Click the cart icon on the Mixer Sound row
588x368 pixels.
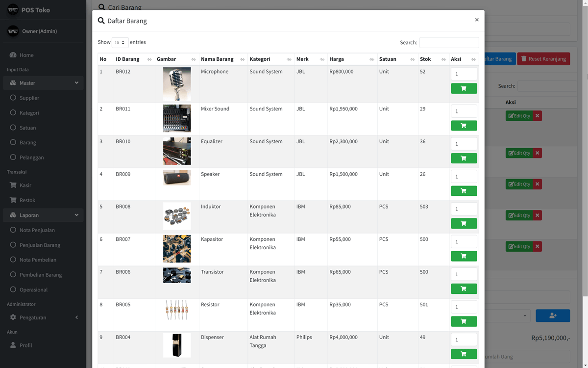tap(464, 126)
